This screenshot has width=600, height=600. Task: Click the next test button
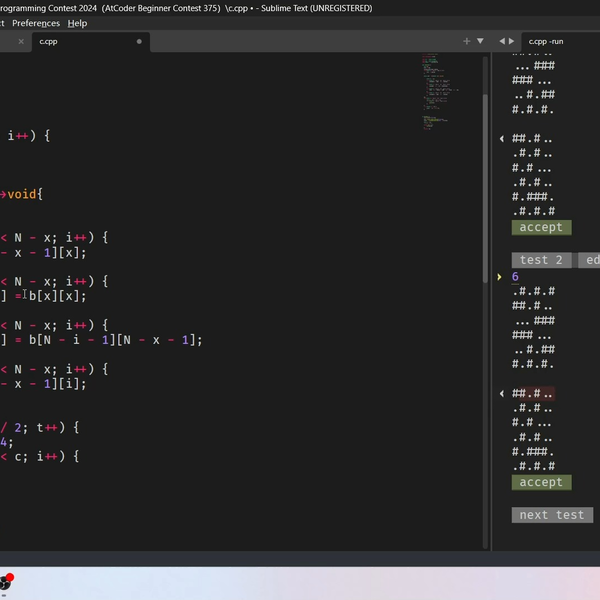[551, 515]
